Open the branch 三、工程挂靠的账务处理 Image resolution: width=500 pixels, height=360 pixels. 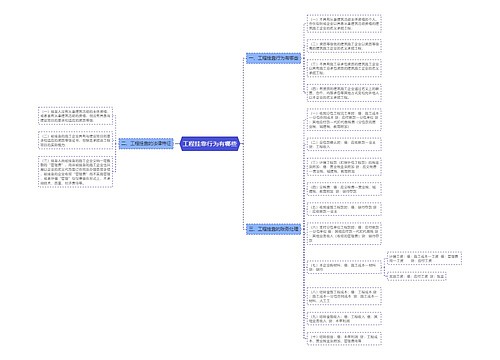click(x=274, y=229)
